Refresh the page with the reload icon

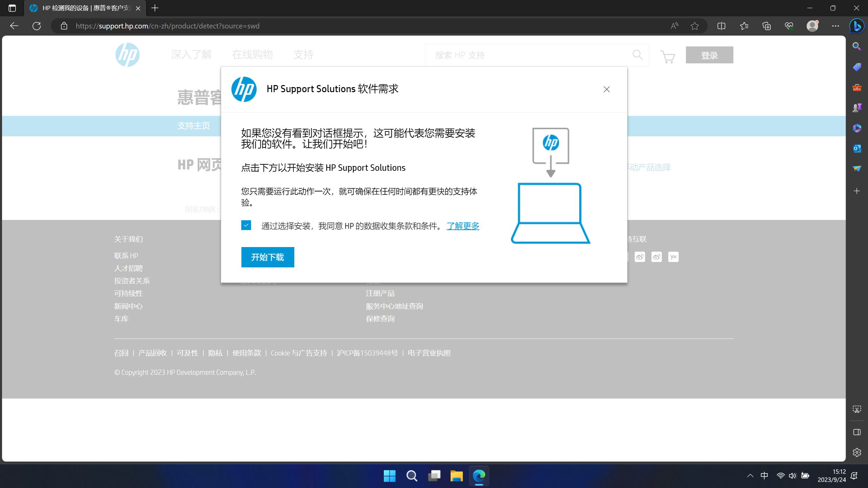[x=37, y=26]
